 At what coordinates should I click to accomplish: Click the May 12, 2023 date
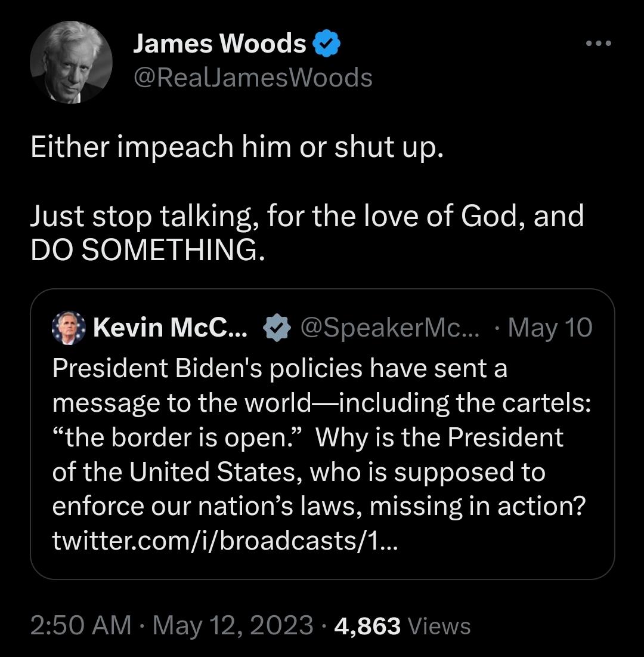[233, 625]
